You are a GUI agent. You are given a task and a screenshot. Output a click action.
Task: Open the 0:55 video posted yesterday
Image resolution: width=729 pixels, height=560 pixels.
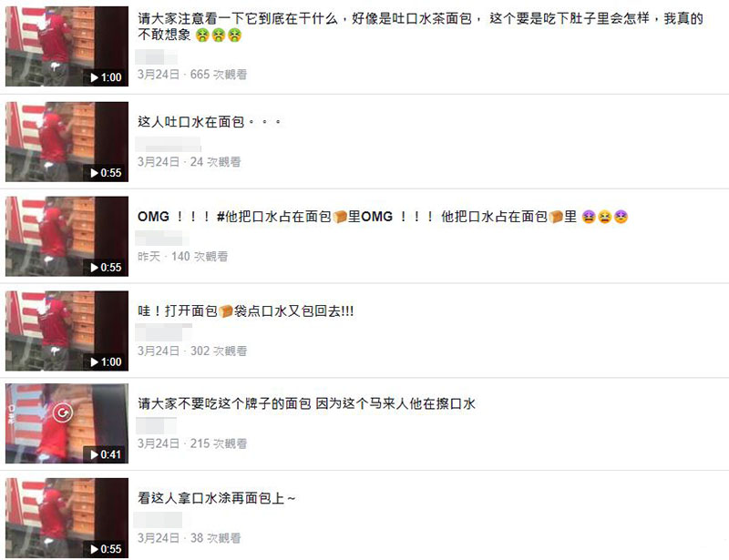pyautogui.click(x=67, y=236)
